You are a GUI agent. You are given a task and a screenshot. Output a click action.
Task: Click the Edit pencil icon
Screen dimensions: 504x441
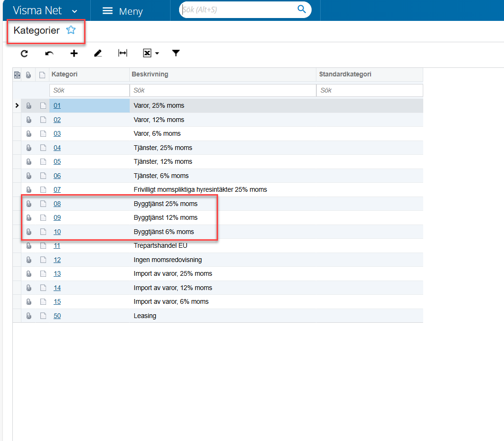(x=98, y=54)
